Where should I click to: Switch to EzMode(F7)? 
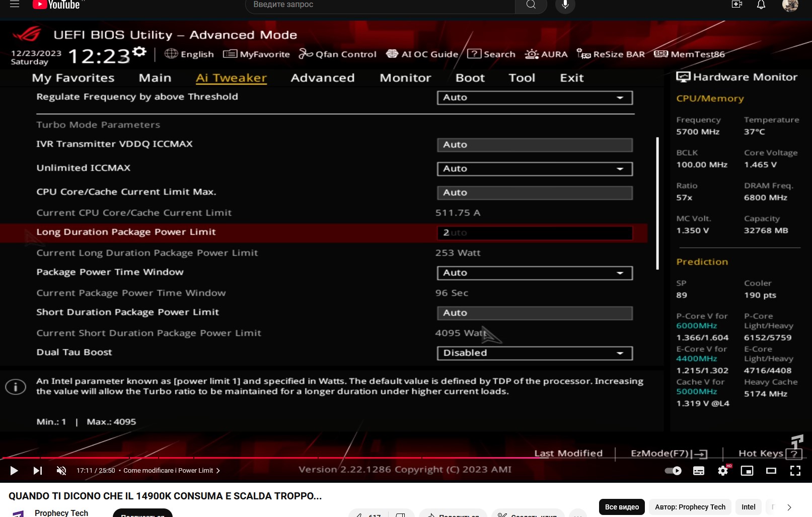pyautogui.click(x=669, y=454)
